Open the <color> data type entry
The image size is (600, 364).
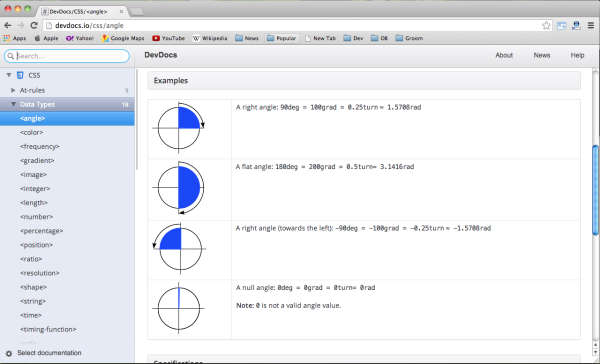point(31,132)
